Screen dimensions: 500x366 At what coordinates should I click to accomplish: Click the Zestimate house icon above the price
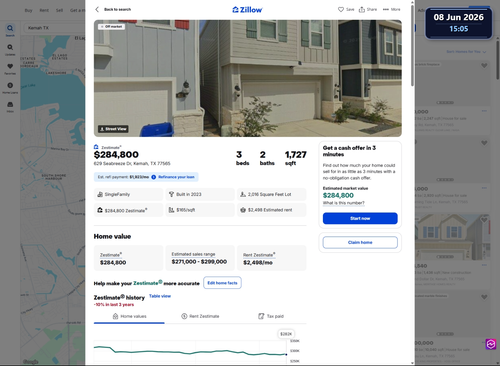(x=96, y=147)
